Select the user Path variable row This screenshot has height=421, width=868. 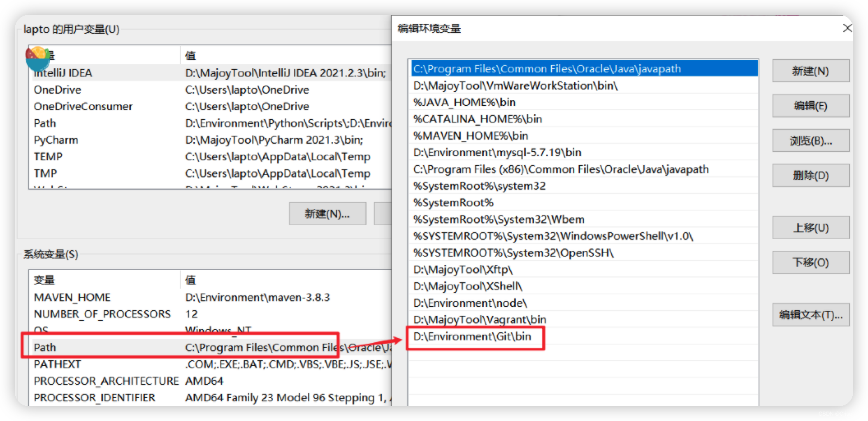pyautogui.click(x=210, y=123)
